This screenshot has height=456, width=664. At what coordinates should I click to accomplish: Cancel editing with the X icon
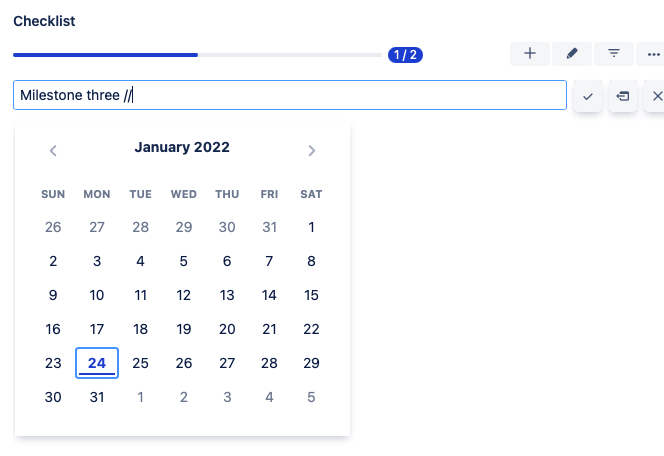pos(657,96)
